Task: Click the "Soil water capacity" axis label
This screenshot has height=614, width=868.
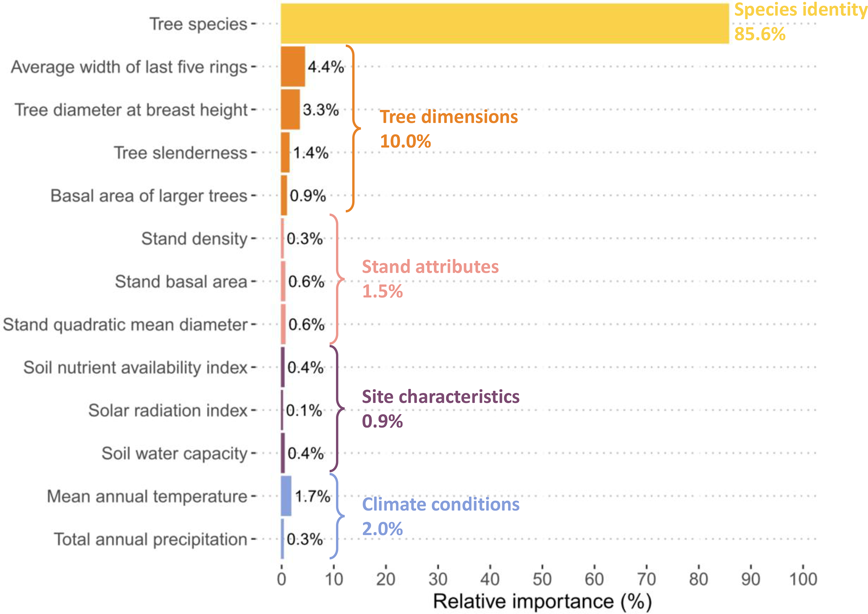Action: 174,454
